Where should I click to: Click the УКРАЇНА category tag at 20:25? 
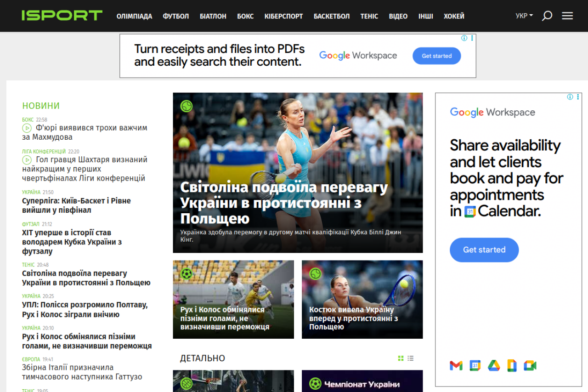point(31,296)
